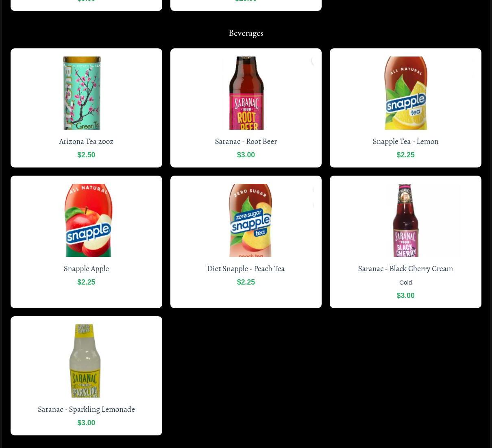Open the Snapple Apple product photo
492x448 pixels.
tap(88, 220)
